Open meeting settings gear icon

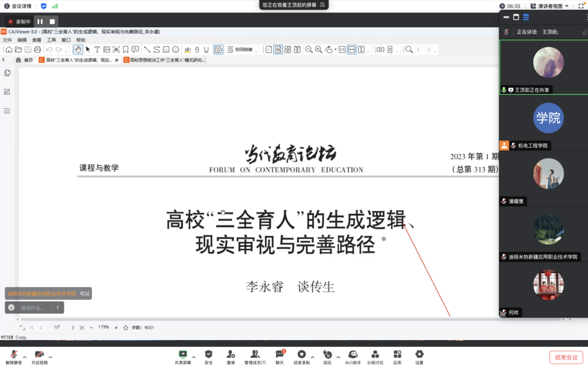pyautogui.click(x=419, y=357)
